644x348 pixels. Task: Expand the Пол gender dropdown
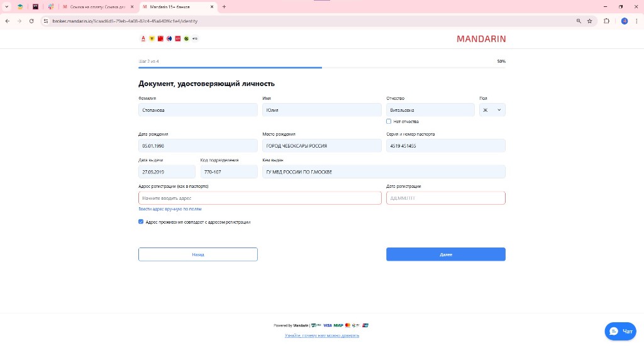tap(492, 110)
